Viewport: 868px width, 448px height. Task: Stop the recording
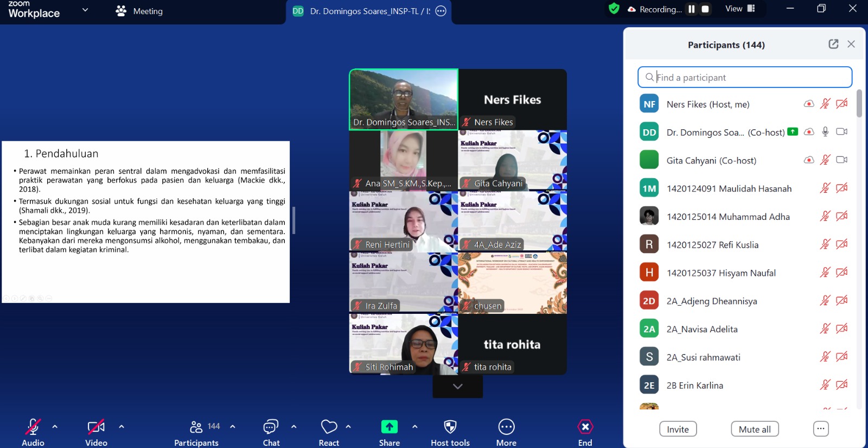(x=705, y=9)
